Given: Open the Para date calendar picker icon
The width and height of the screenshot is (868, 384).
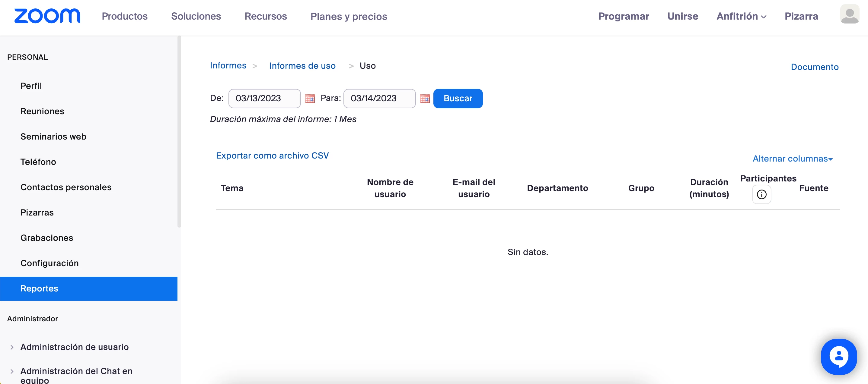Looking at the screenshot, I should click(425, 98).
